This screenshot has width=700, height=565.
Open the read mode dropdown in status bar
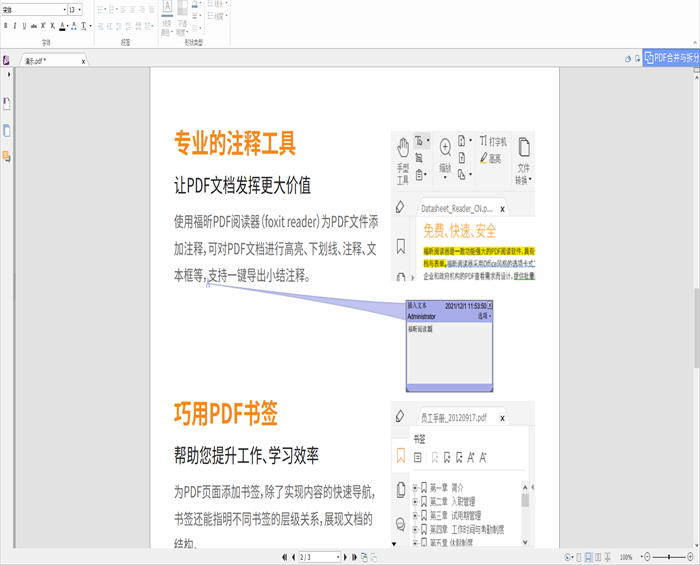pyautogui.click(x=569, y=557)
